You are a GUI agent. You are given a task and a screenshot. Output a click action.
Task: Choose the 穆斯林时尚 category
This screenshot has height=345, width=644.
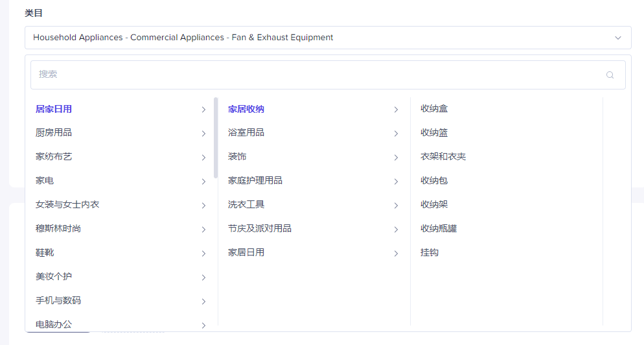58,229
